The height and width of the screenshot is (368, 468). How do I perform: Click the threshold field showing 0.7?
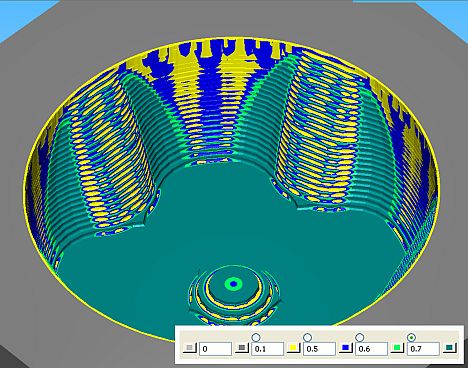click(x=423, y=349)
